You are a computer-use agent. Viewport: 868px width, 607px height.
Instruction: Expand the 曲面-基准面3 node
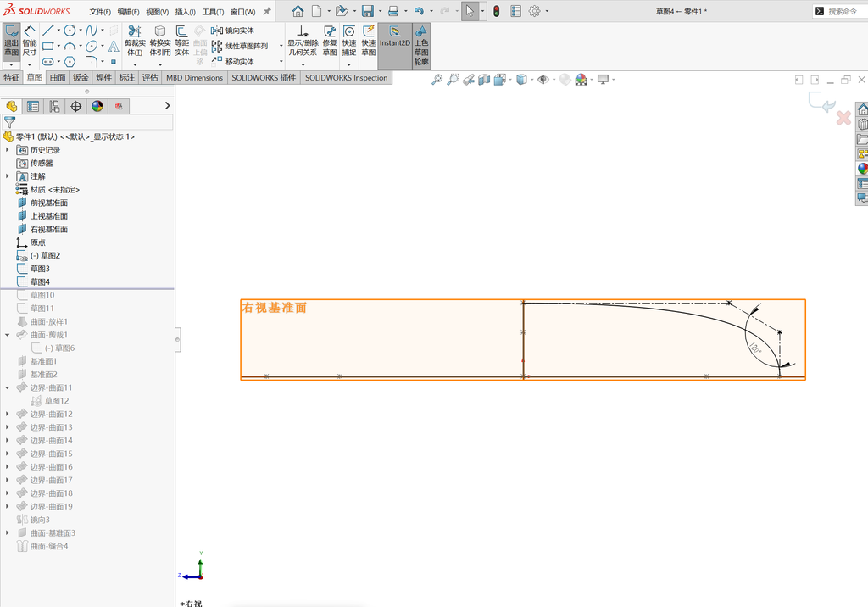[x=7, y=532]
